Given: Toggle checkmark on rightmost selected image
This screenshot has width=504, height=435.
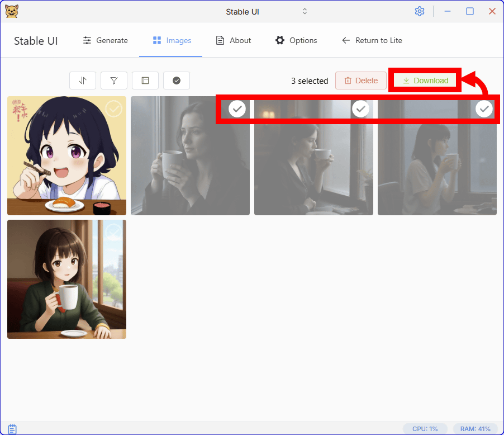Looking at the screenshot, I should [484, 109].
